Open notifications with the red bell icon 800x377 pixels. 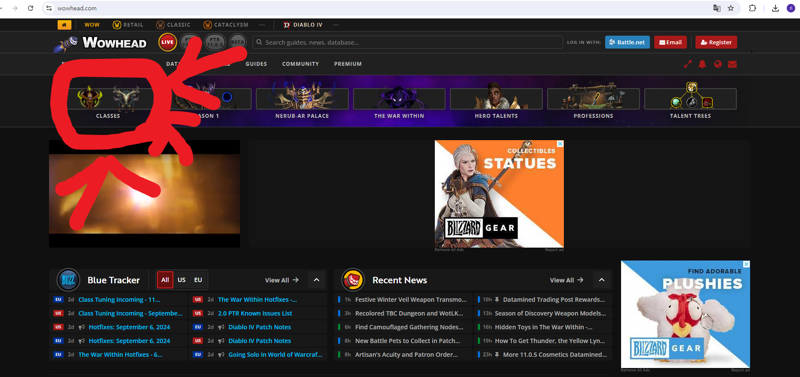pyautogui.click(x=703, y=64)
